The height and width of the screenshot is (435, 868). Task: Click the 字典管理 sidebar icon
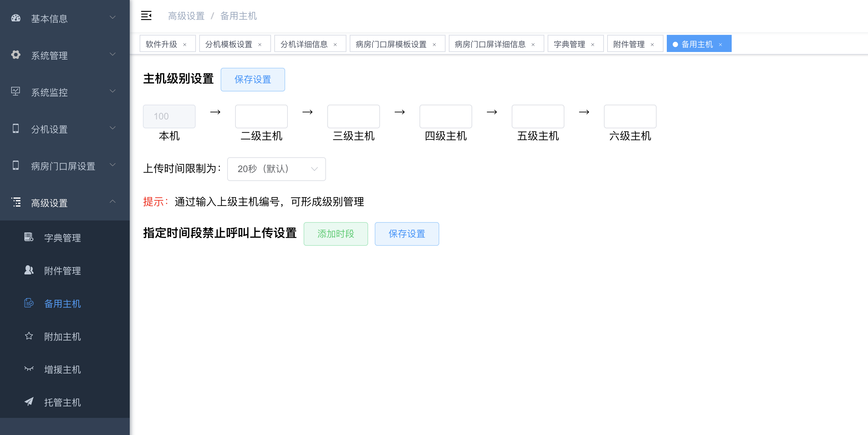(x=29, y=237)
